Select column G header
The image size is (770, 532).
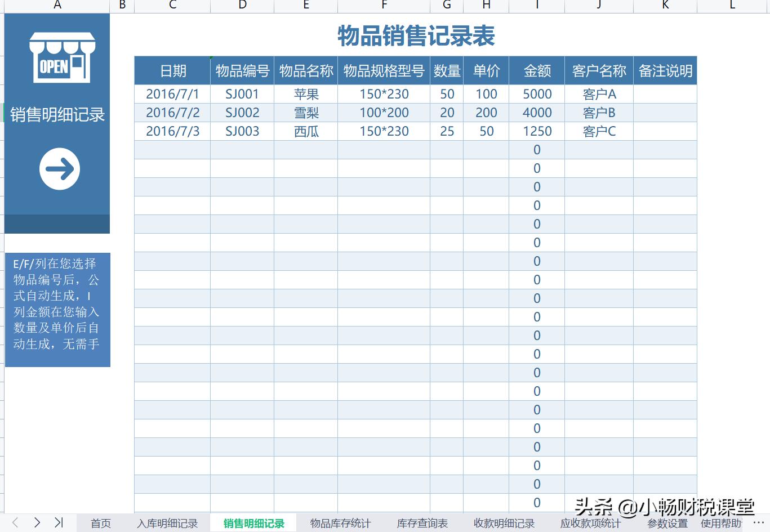(x=447, y=6)
